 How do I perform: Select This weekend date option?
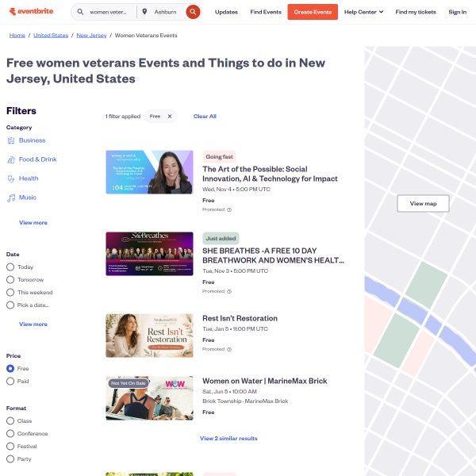pos(10,292)
